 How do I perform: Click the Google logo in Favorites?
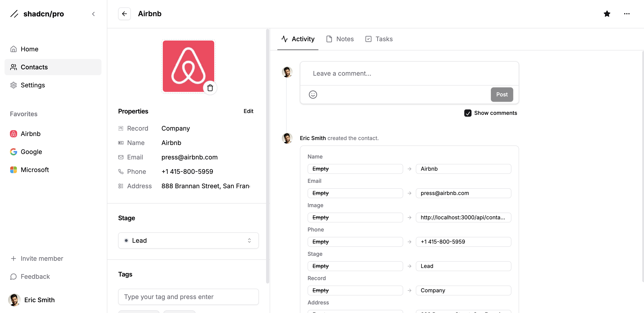(14, 152)
